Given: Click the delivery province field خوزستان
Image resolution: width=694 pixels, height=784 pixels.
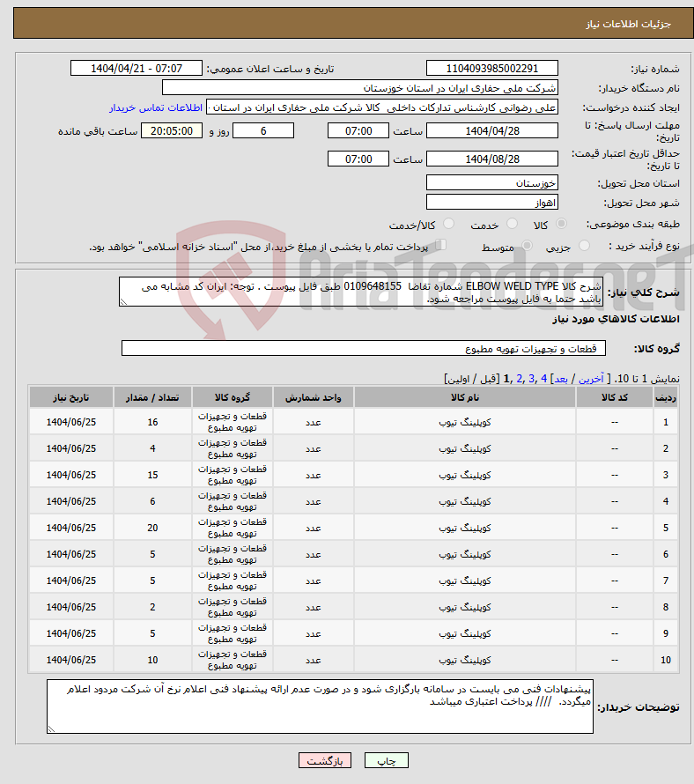Looking at the screenshot, I should (492, 183).
